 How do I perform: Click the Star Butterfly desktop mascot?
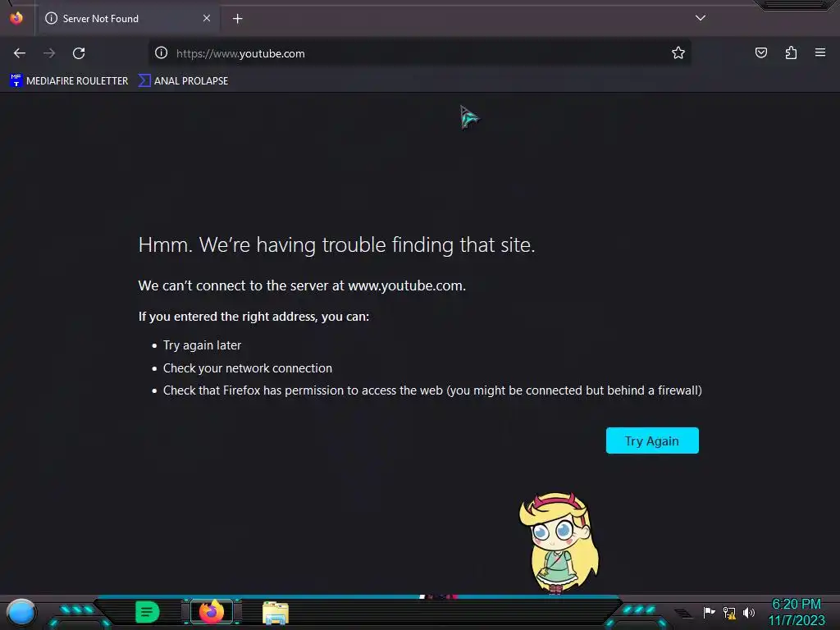[559, 543]
